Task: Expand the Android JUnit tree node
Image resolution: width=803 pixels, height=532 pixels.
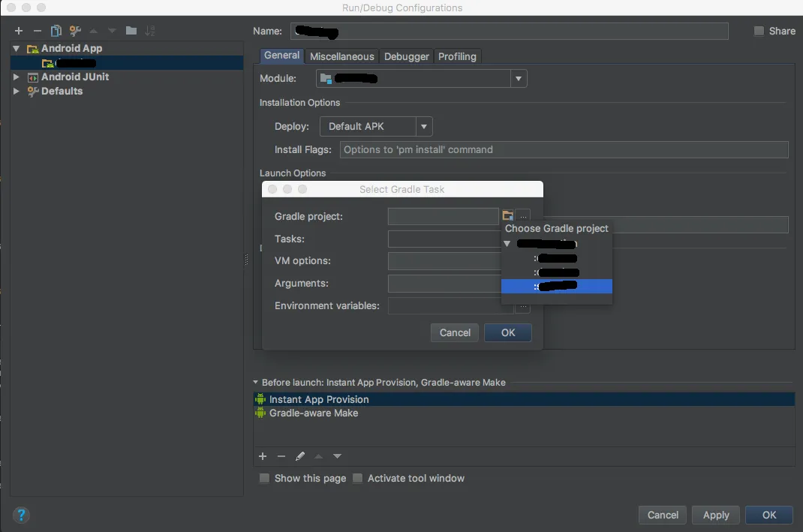Action: click(x=17, y=77)
